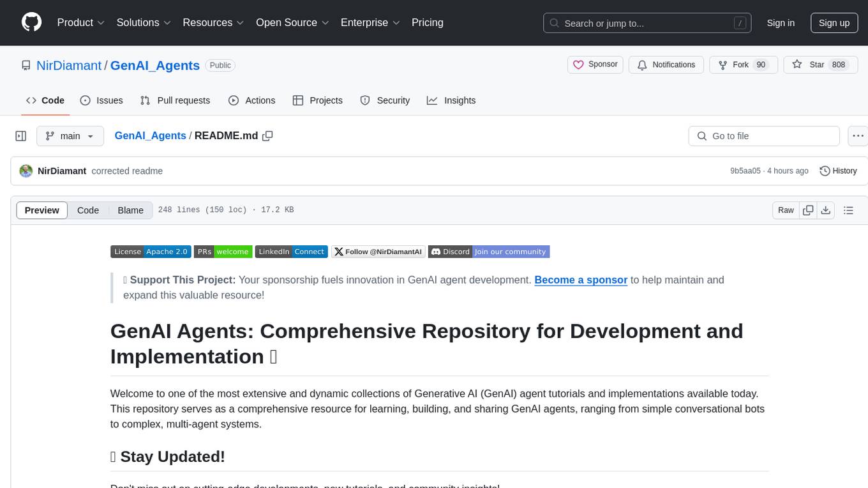Click the Sign up button
Image resolution: width=868 pixels, height=488 pixels.
tap(834, 23)
